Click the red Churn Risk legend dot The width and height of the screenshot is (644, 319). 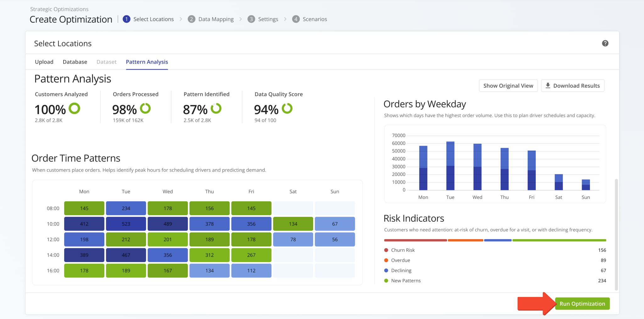point(386,250)
